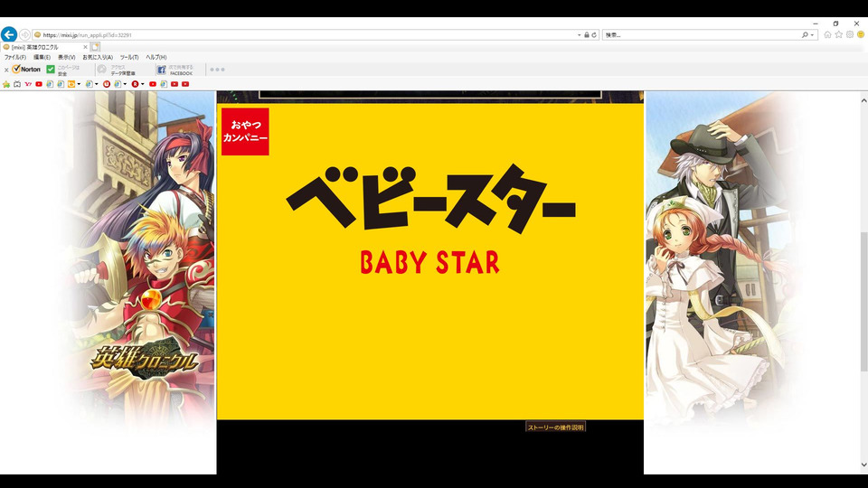Click the Norton logo in the toolbar

pyautogui.click(x=26, y=70)
